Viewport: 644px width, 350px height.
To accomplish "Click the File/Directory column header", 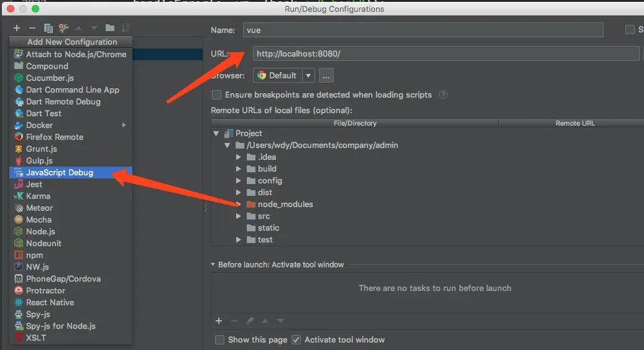I will (355, 123).
